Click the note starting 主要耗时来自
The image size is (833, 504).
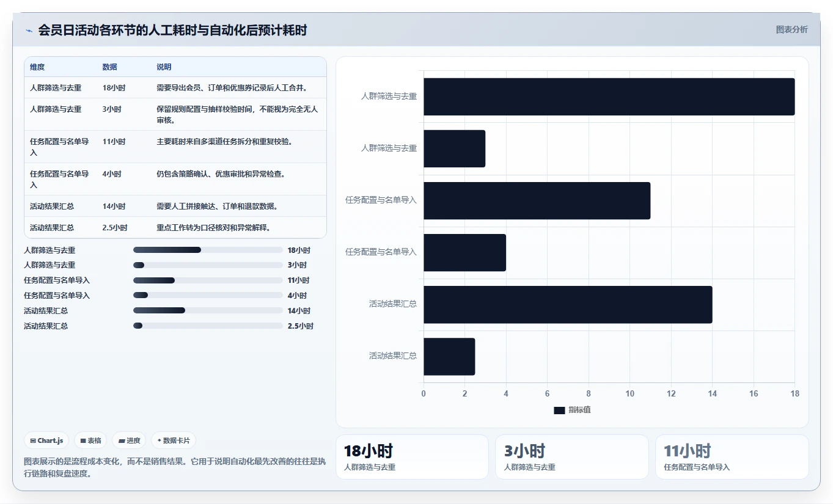click(224, 142)
